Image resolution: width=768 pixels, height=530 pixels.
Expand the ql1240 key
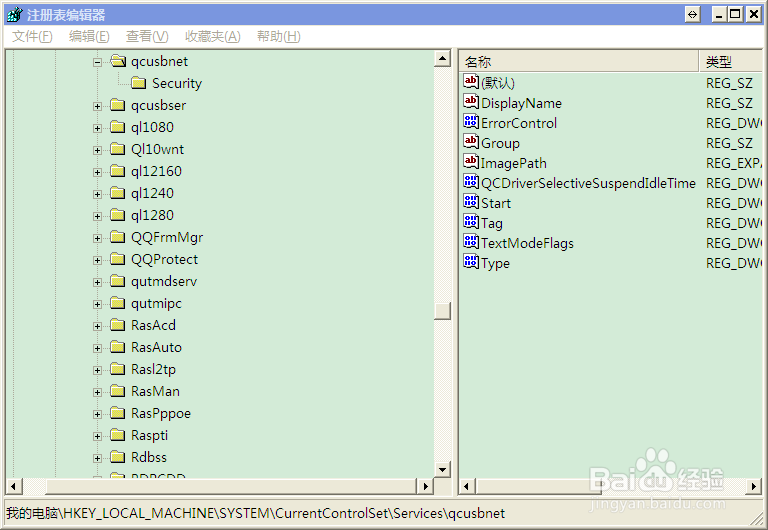point(97,194)
